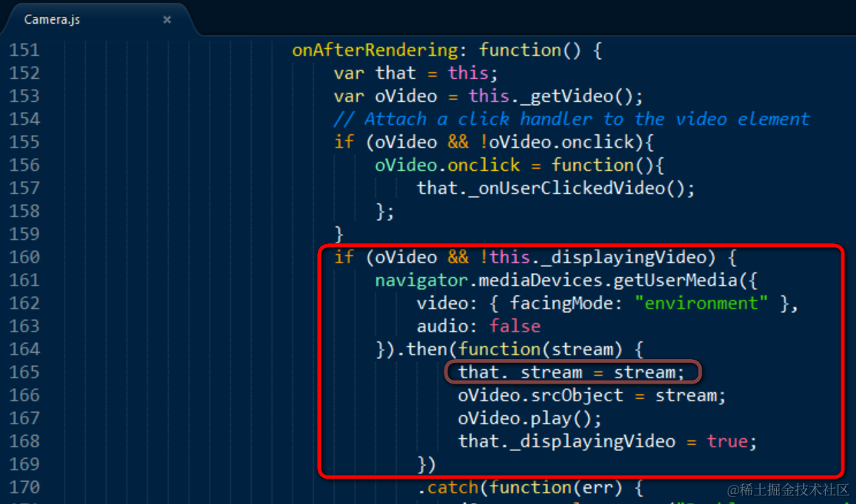The width and height of the screenshot is (856, 504).
Task: Click 'true' value on line 168
Action: pos(727,441)
